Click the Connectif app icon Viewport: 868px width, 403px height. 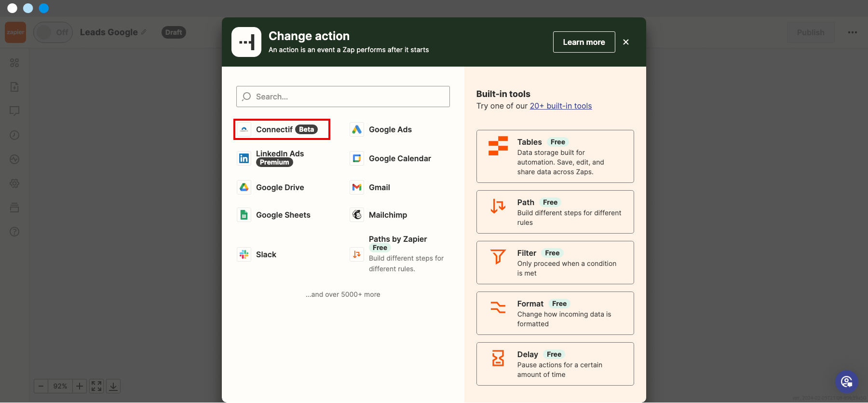244,129
